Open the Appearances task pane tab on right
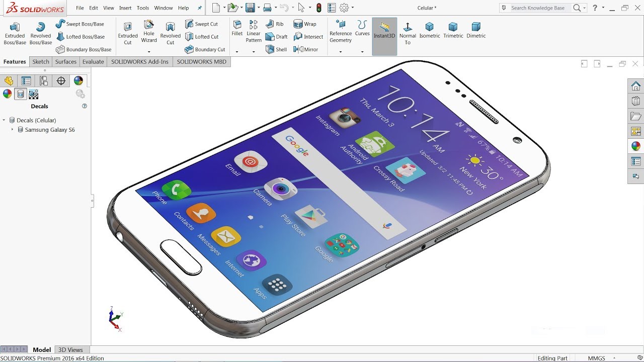 636,146
